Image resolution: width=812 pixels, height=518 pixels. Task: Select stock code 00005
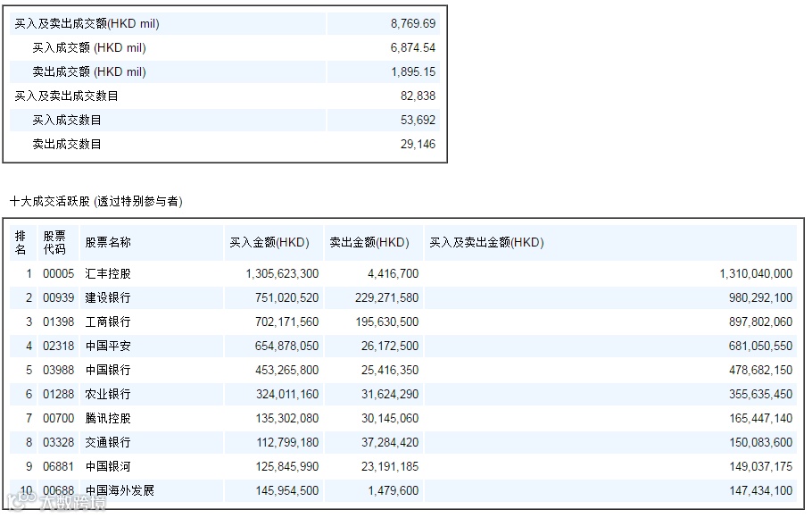click(59, 274)
